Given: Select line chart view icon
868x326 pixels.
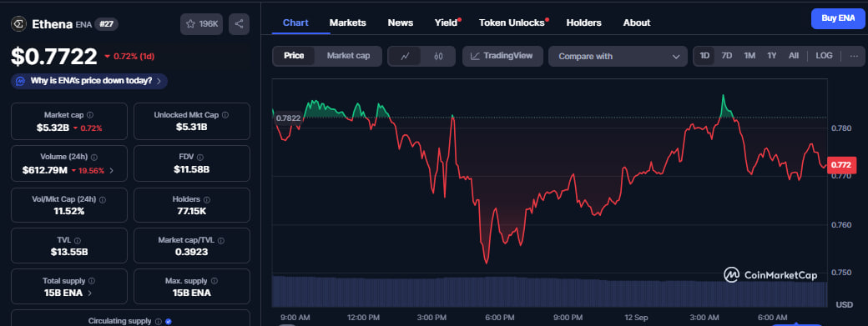Looking at the screenshot, I should (x=405, y=56).
